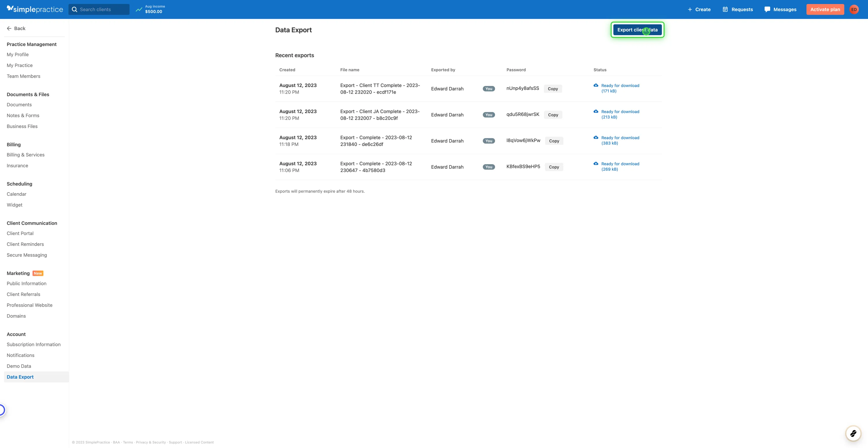Select Calendar in the sidebar
Viewport: 868px width, 448px height.
[16, 194]
